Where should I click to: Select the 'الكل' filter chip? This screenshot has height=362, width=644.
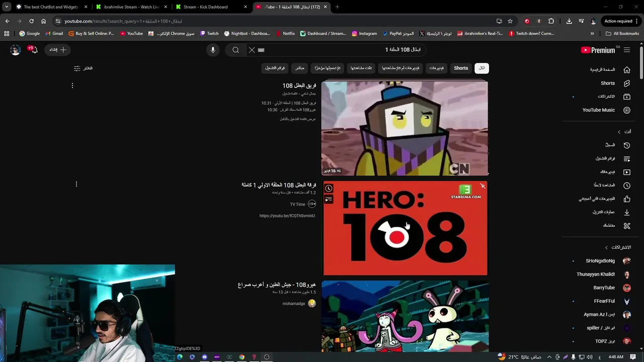tap(481, 68)
